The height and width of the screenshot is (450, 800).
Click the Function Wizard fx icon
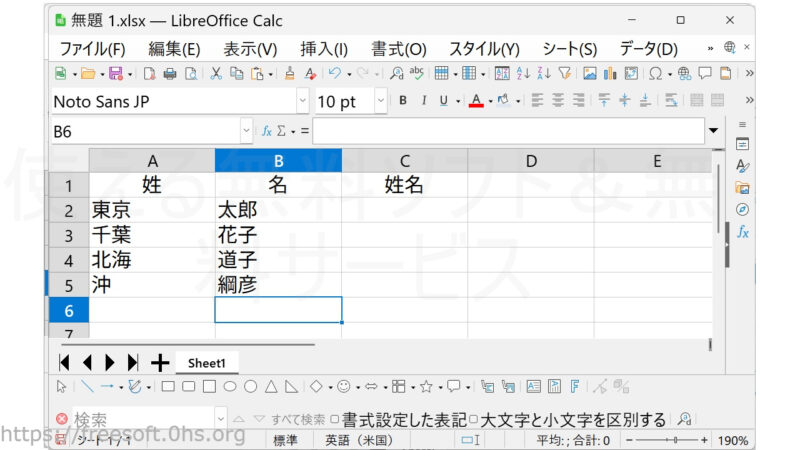267,131
